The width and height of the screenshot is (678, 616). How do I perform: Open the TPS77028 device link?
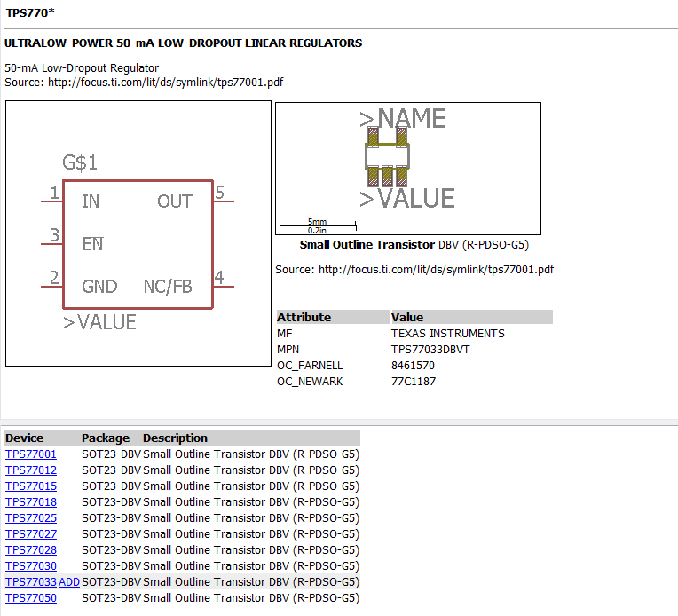[31, 550]
